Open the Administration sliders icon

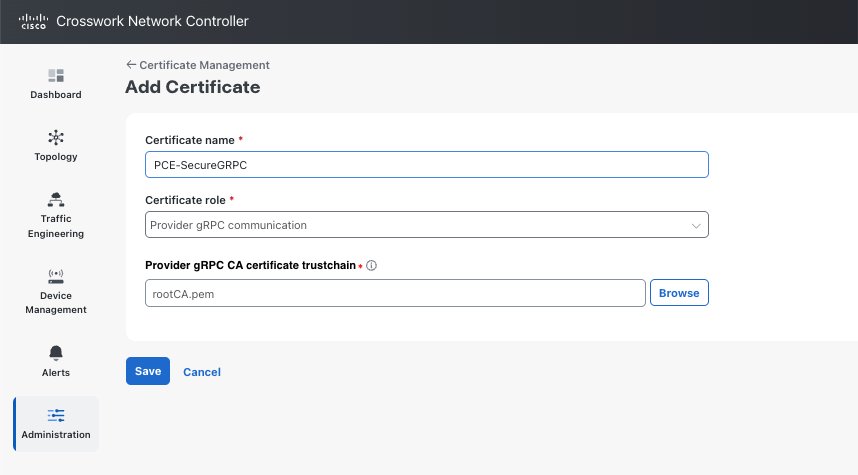[56, 415]
